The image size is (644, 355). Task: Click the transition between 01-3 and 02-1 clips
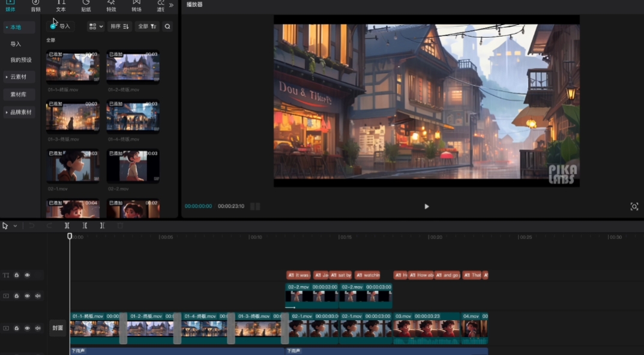click(x=284, y=329)
